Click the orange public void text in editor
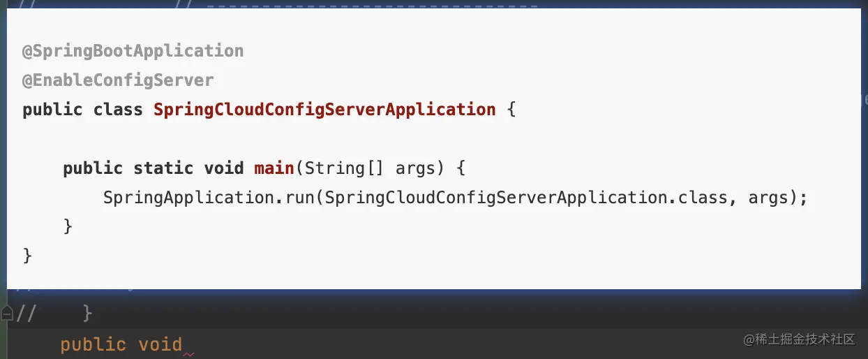This screenshot has height=359, width=868. point(121,344)
